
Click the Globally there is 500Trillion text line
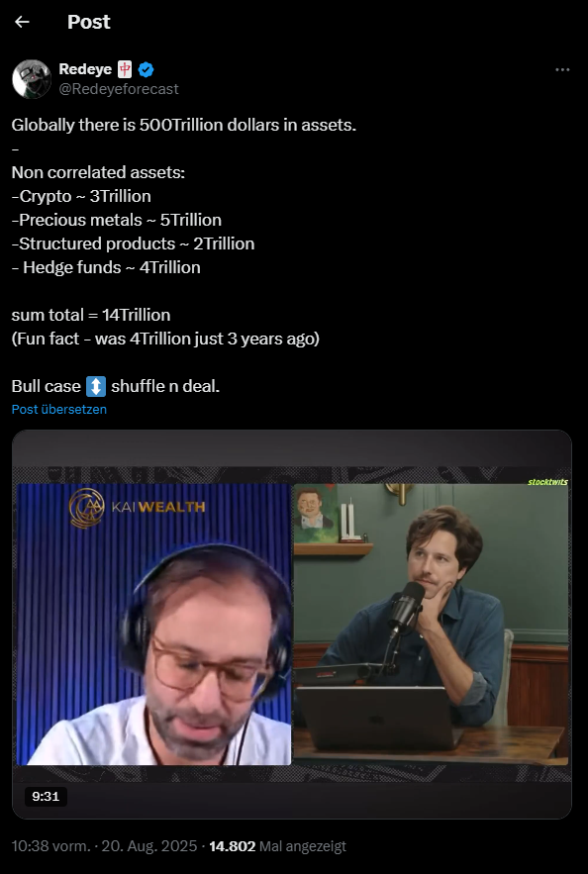click(x=184, y=125)
